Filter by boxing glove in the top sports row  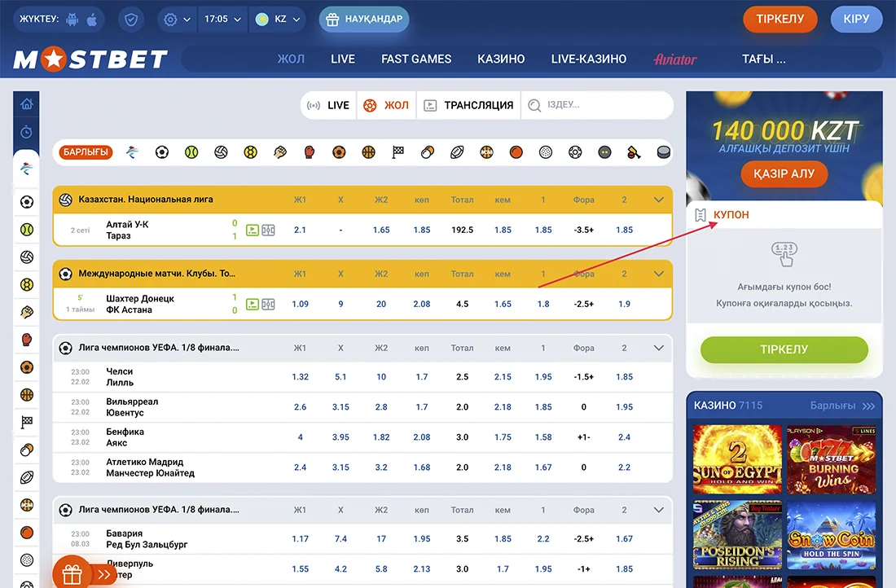coord(310,152)
